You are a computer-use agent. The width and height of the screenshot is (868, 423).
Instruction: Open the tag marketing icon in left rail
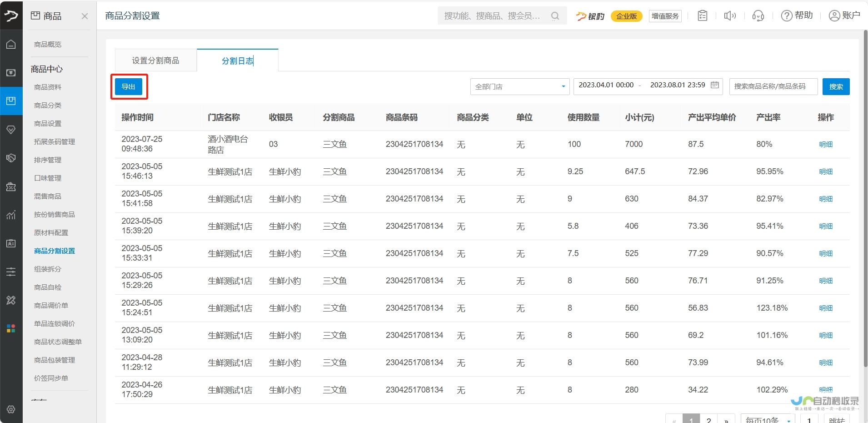coord(11,158)
